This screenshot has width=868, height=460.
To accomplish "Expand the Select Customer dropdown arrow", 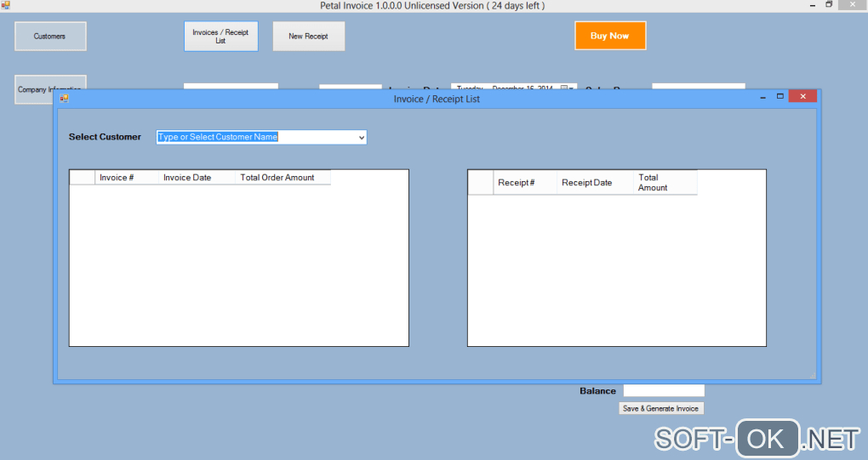I will tap(362, 137).
